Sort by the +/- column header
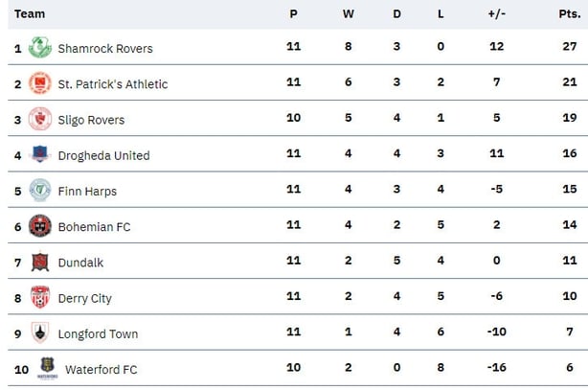 pyautogui.click(x=496, y=13)
